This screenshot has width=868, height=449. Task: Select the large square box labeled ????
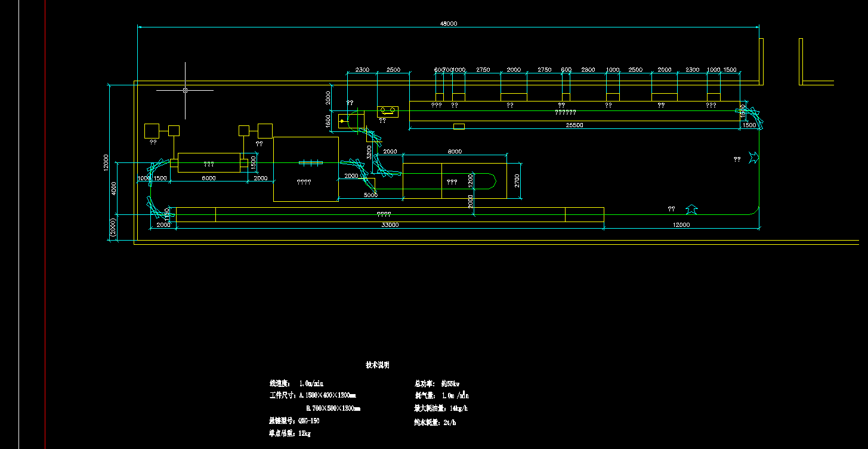tap(306, 169)
